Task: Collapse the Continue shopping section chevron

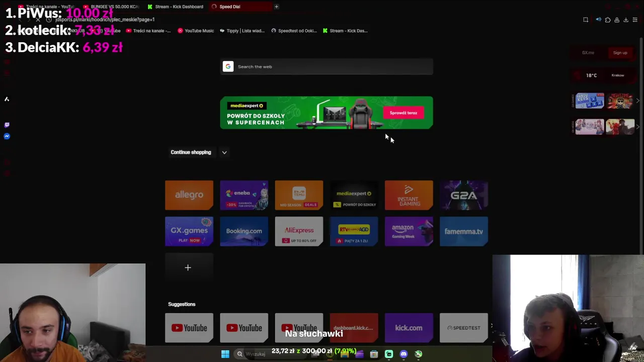Action: click(x=224, y=152)
